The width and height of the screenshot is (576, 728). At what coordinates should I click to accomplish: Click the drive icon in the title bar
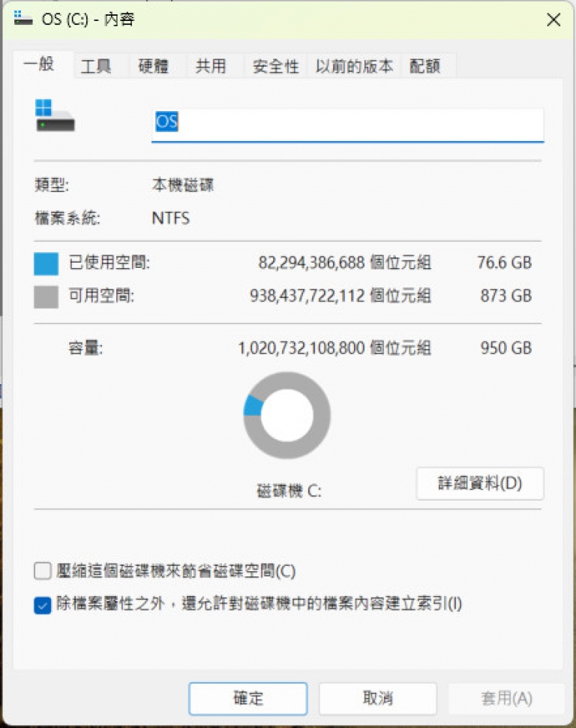coord(22,19)
